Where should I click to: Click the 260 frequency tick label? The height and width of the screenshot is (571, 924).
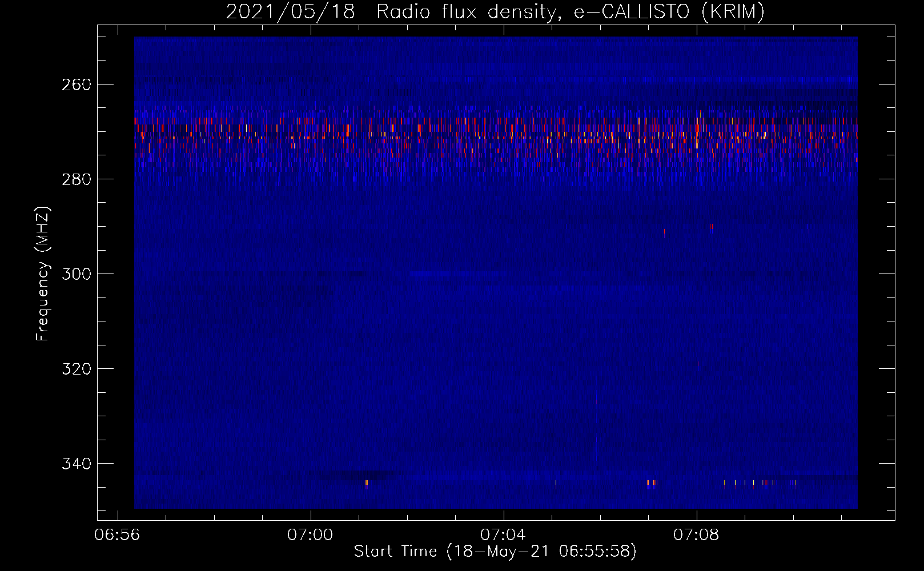77,85
